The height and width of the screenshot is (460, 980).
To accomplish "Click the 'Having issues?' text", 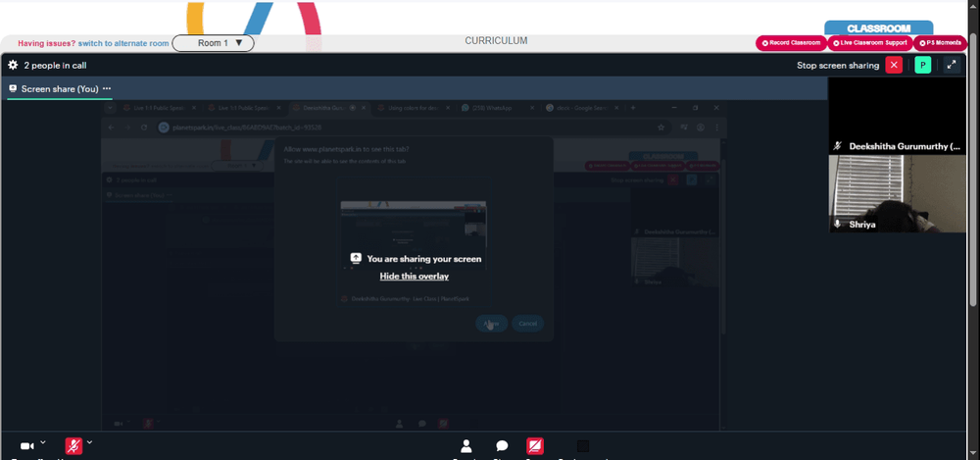I will [x=47, y=43].
